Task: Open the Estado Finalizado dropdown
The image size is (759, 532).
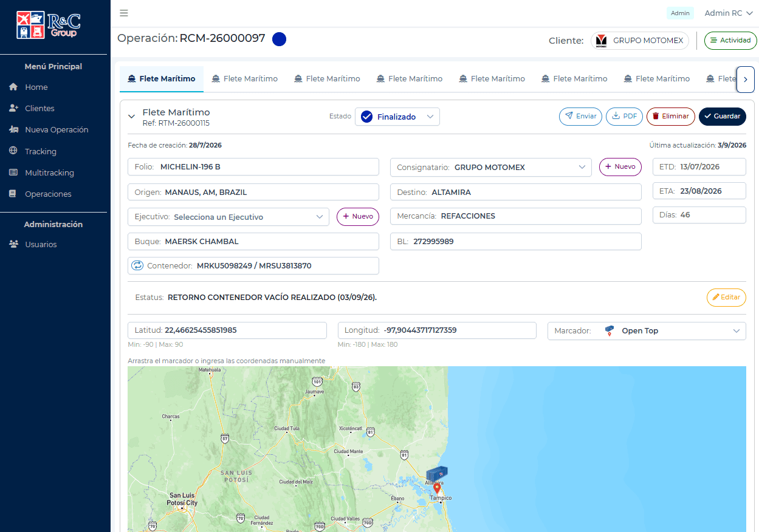Action: tap(397, 117)
